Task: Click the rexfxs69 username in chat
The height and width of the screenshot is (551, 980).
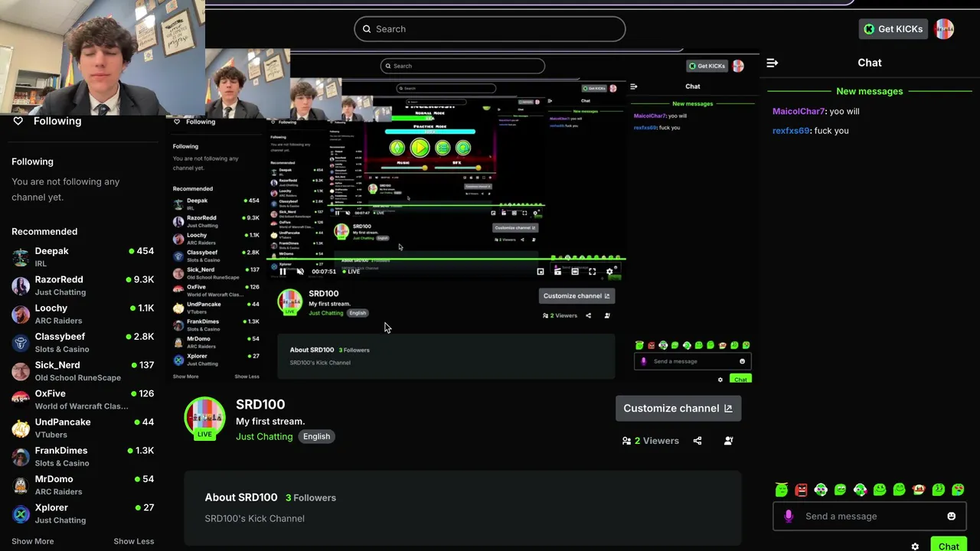Action: coord(791,131)
